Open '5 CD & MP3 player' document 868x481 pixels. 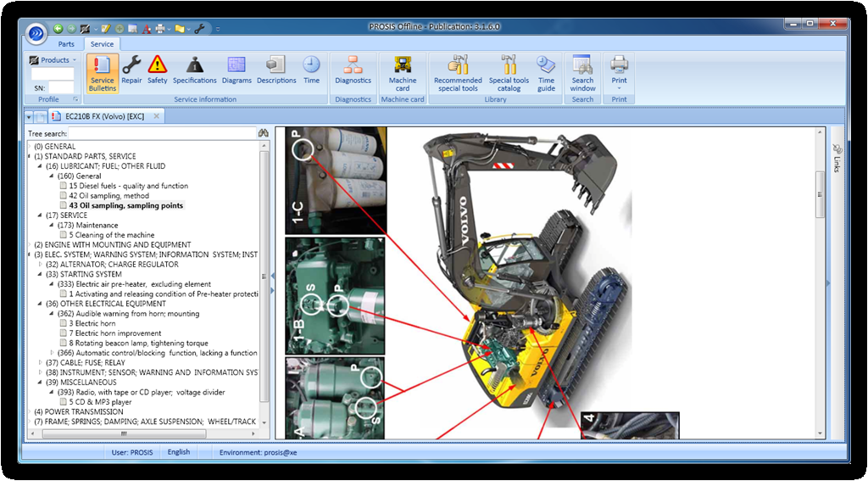100,402
